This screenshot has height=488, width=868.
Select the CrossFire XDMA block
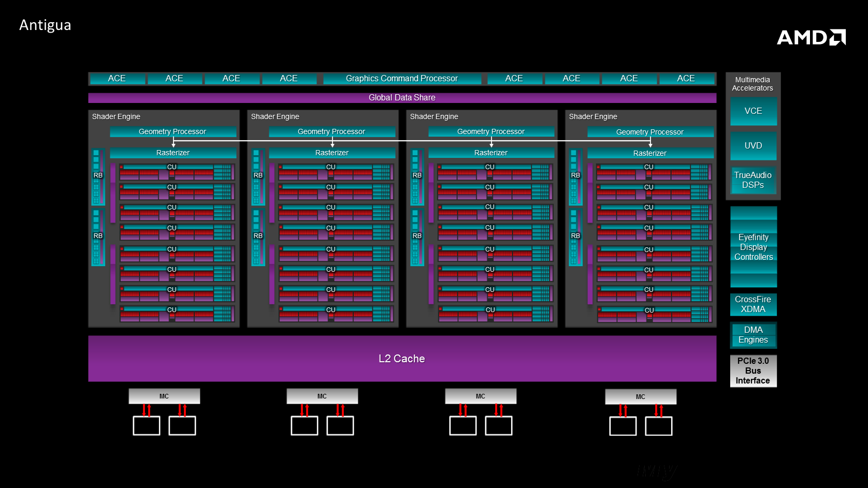pyautogui.click(x=753, y=304)
